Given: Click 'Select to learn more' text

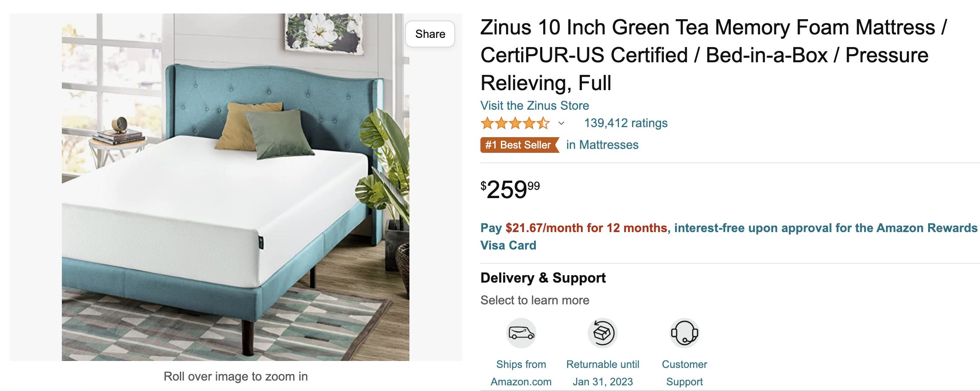Looking at the screenshot, I should point(534,300).
